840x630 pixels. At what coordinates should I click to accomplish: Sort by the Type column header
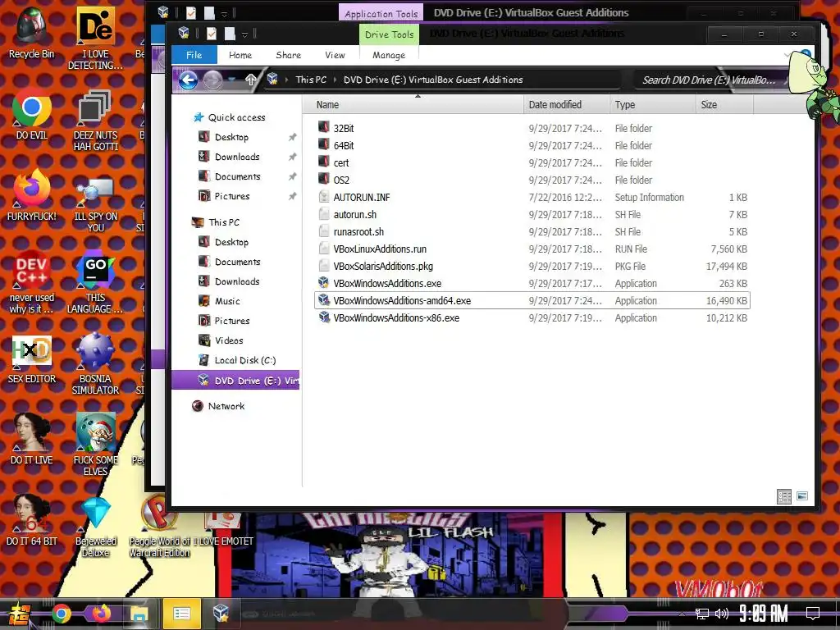652,104
